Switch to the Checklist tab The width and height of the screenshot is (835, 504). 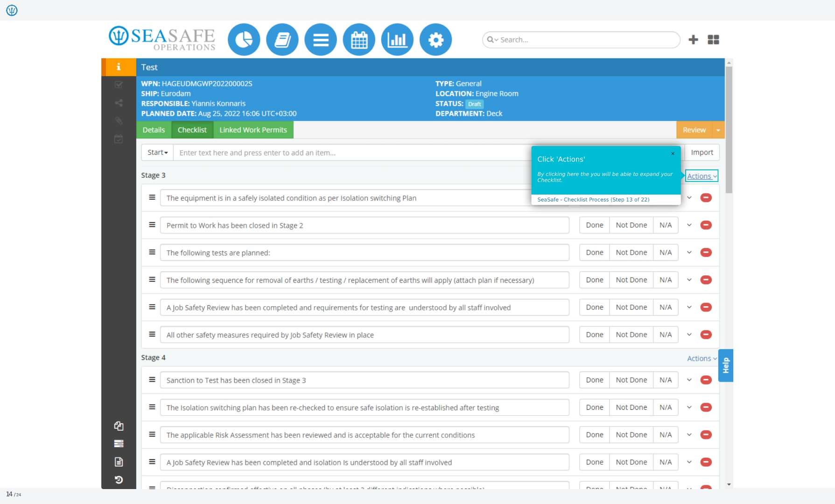pyautogui.click(x=192, y=130)
